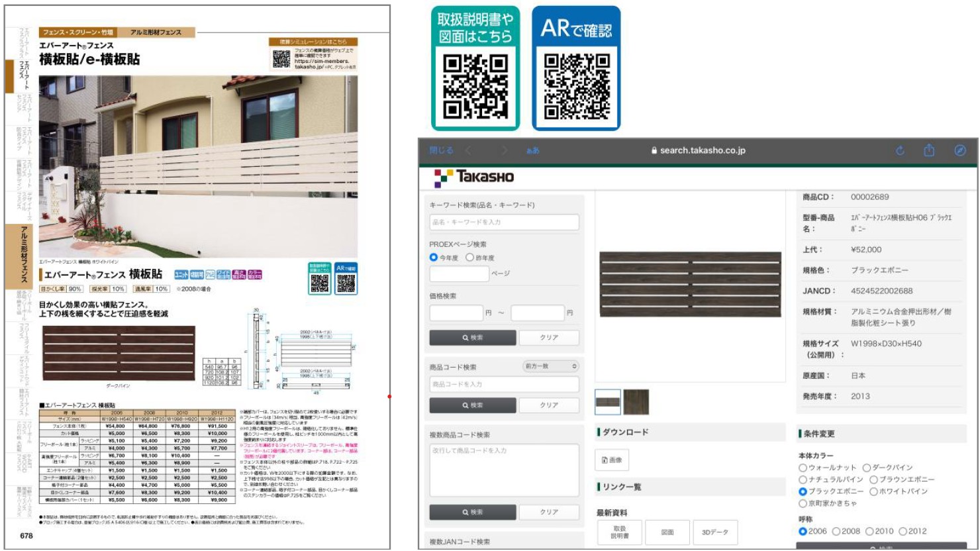Tap the large manual and drawings QR tile
Image resolution: width=980 pixels, height=551 pixels.
pyautogui.click(x=475, y=68)
